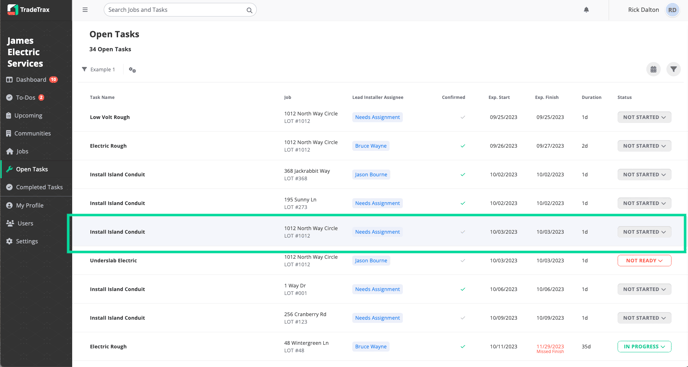Open the filter funnel button
The image size is (688, 367).
[x=674, y=69]
